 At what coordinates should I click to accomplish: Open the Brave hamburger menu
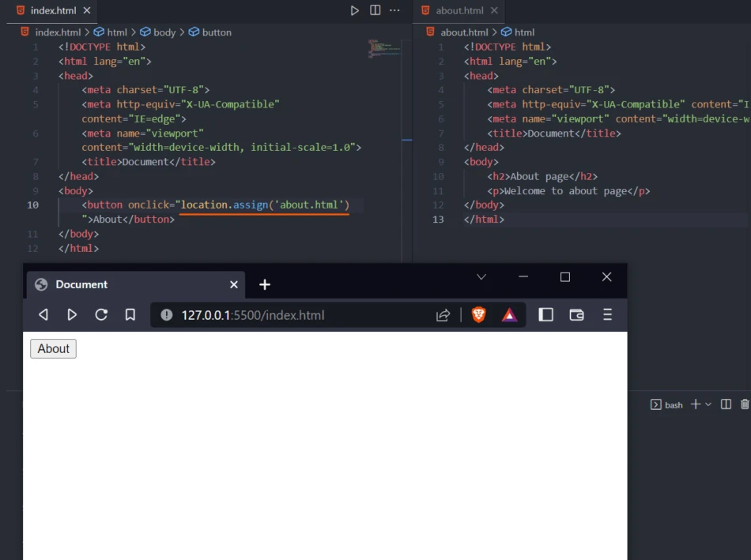607,314
